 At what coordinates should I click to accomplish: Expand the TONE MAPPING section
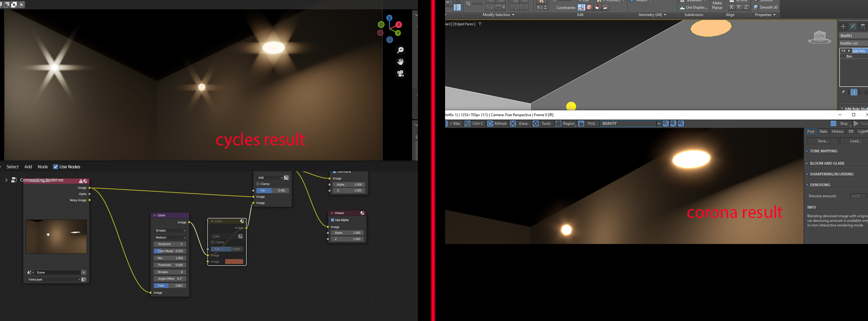[x=823, y=151]
